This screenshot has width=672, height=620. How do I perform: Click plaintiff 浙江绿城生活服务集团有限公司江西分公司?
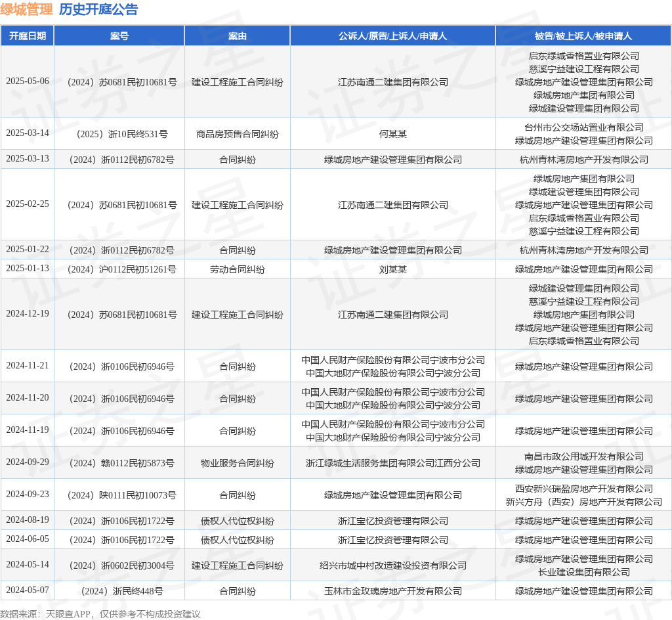[x=393, y=463]
